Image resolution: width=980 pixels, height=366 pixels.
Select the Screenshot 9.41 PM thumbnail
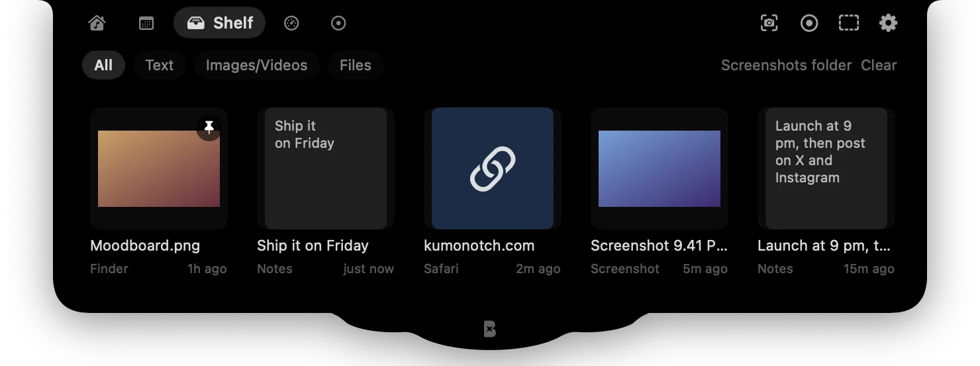[660, 168]
